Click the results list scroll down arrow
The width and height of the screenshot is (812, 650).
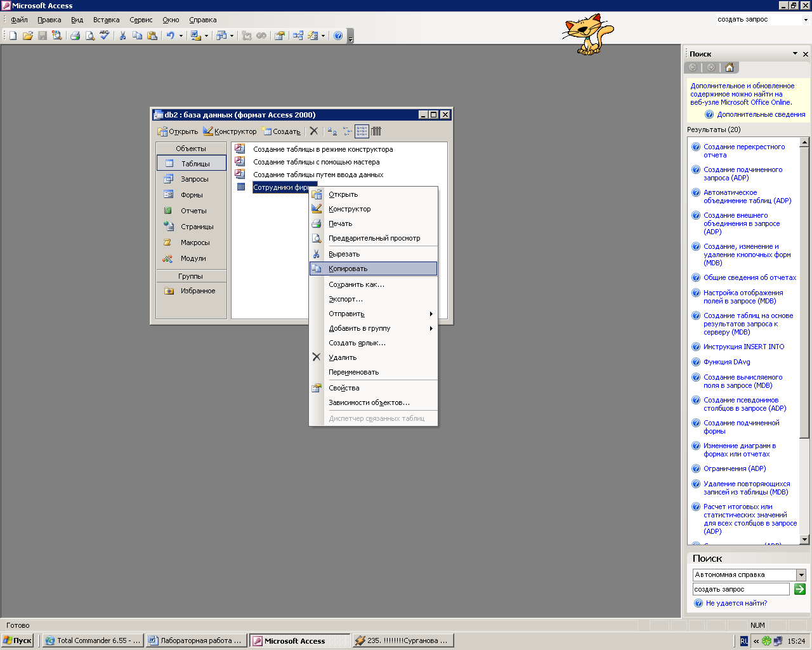tap(804, 540)
